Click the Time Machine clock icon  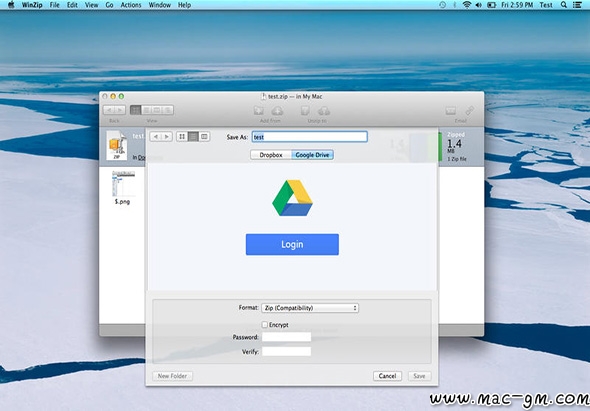pos(443,5)
